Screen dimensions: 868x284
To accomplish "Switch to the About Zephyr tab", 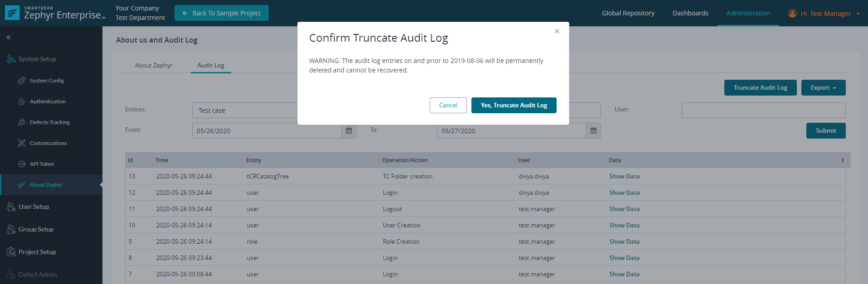I will [x=154, y=65].
